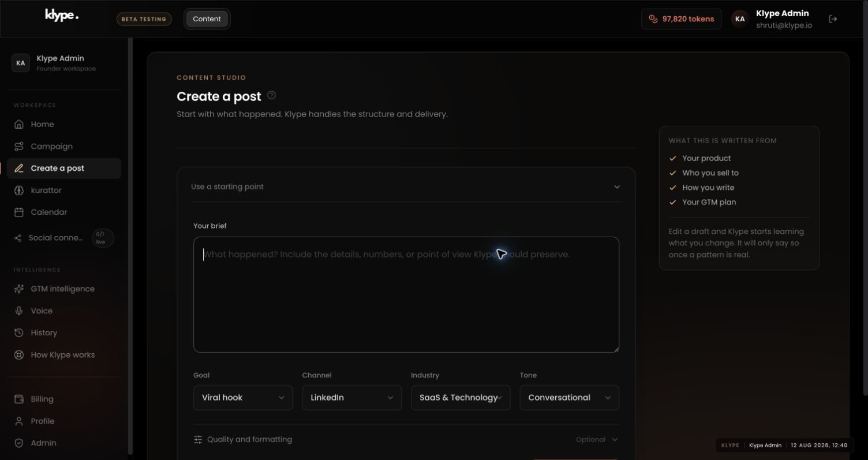This screenshot has height=460, width=868.
Task: Click the brief textarea resize handle
Action: pyautogui.click(x=615, y=349)
